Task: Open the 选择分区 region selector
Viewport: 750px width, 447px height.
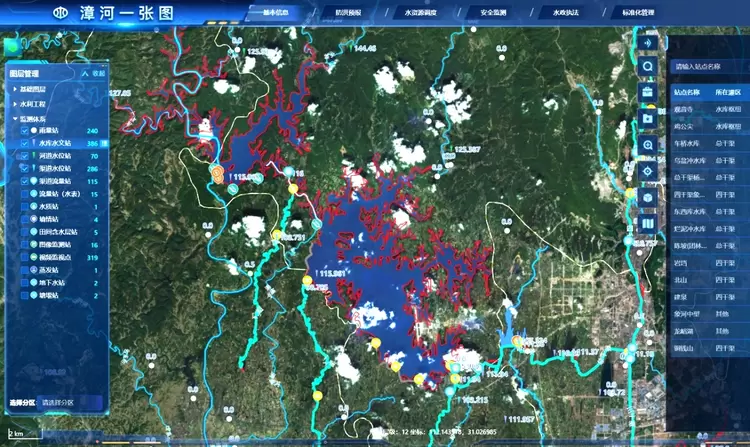Action: pos(70,402)
